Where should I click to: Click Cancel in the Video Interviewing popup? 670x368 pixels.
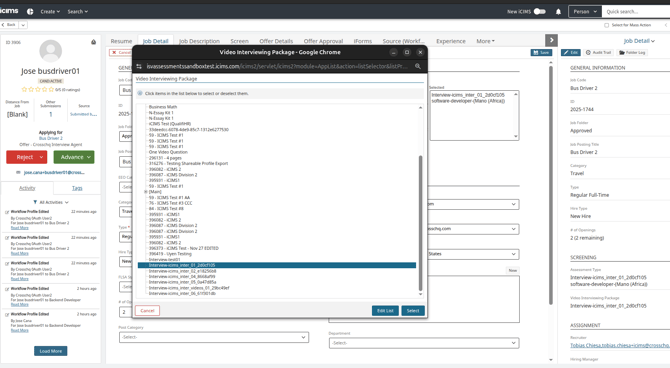tap(147, 311)
